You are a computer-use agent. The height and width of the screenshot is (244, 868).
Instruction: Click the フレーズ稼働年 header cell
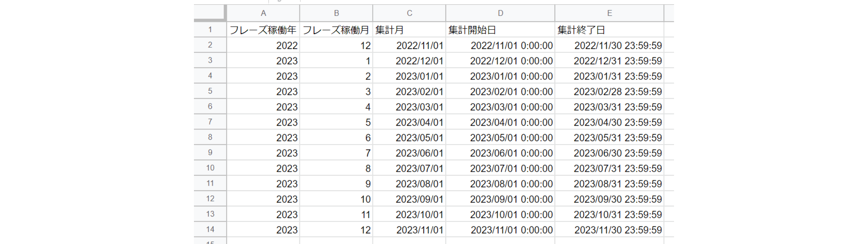263,30
